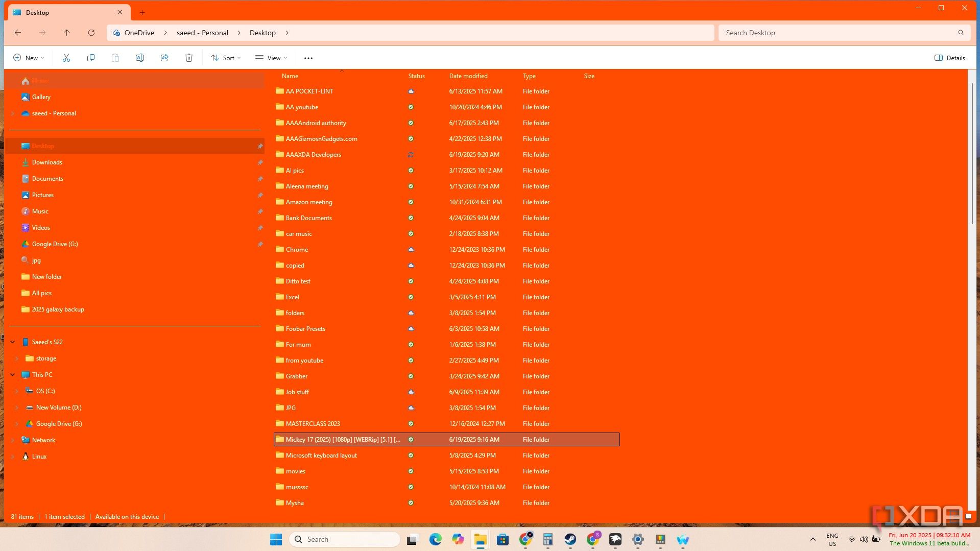
Task: Click the Copy icon in toolbar
Action: point(91,58)
